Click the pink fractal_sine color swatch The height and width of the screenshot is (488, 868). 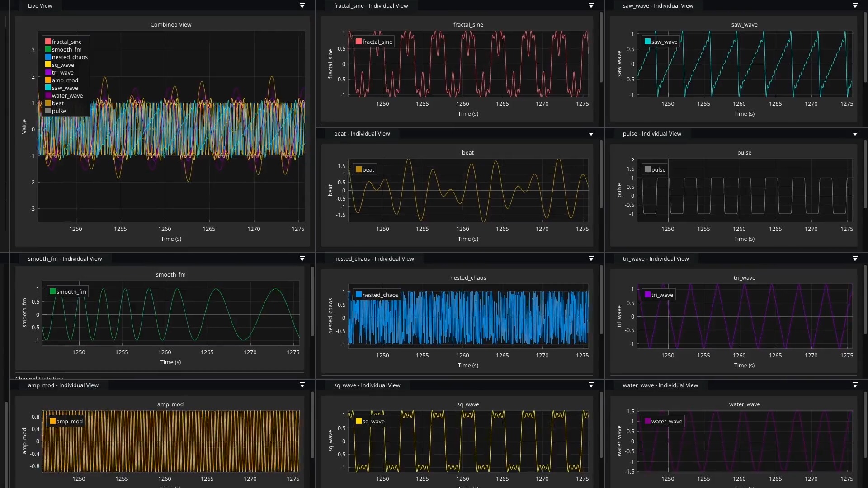tap(48, 41)
